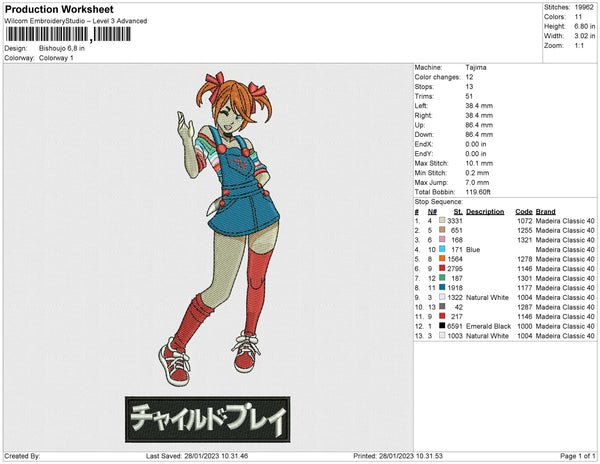Select code 1255 in stop 2
This screenshot has width=600, height=464.
pyautogui.click(x=525, y=231)
